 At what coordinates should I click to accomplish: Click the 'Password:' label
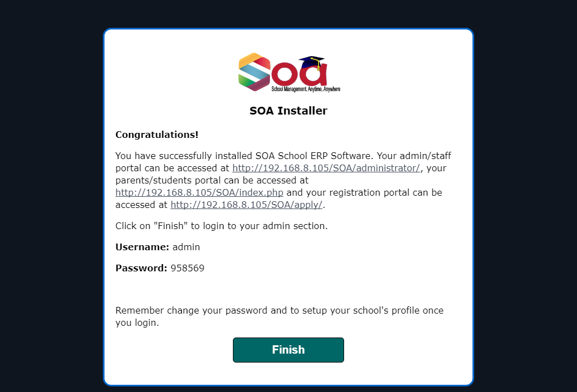pyautogui.click(x=141, y=268)
